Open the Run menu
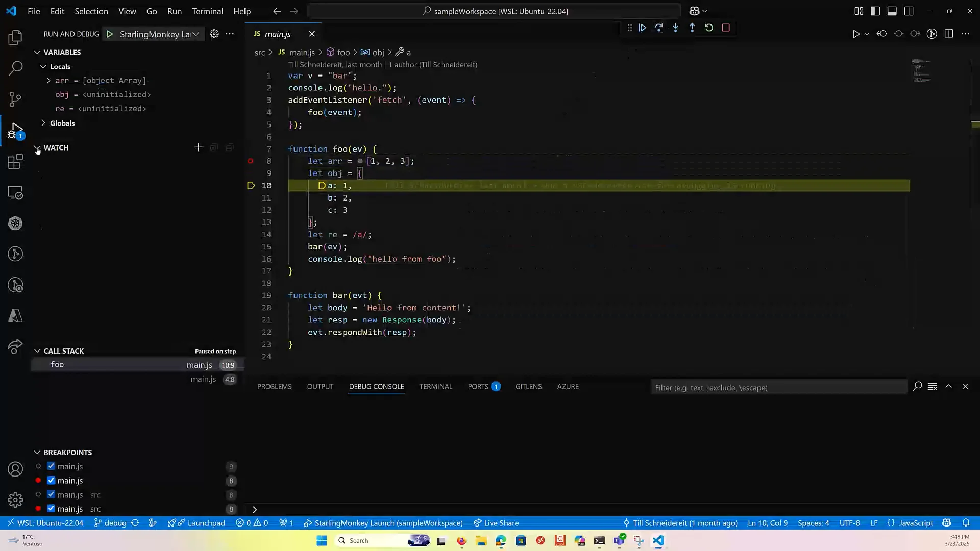Viewport: 980px width, 551px height. [x=174, y=11]
